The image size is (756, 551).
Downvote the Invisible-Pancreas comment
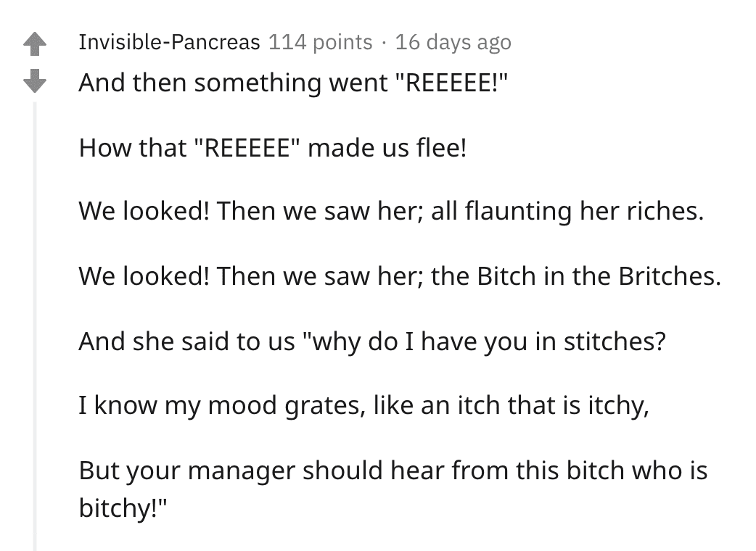[x=35, y=80]
